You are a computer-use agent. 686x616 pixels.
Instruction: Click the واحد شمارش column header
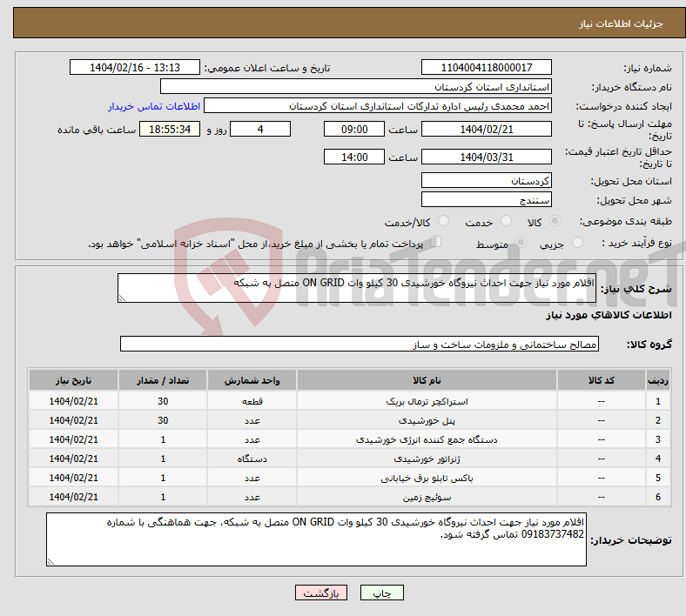coord(252,380)
